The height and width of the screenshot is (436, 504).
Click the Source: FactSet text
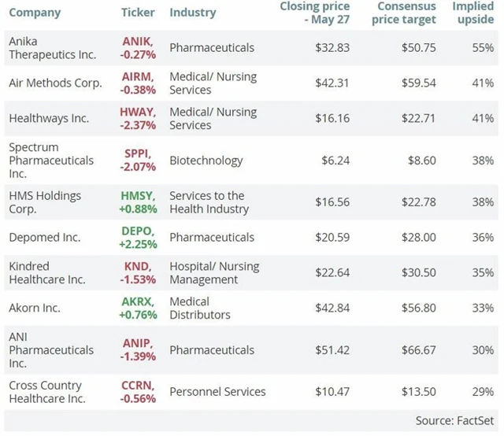pyautogui.click(x=455, y=420)
